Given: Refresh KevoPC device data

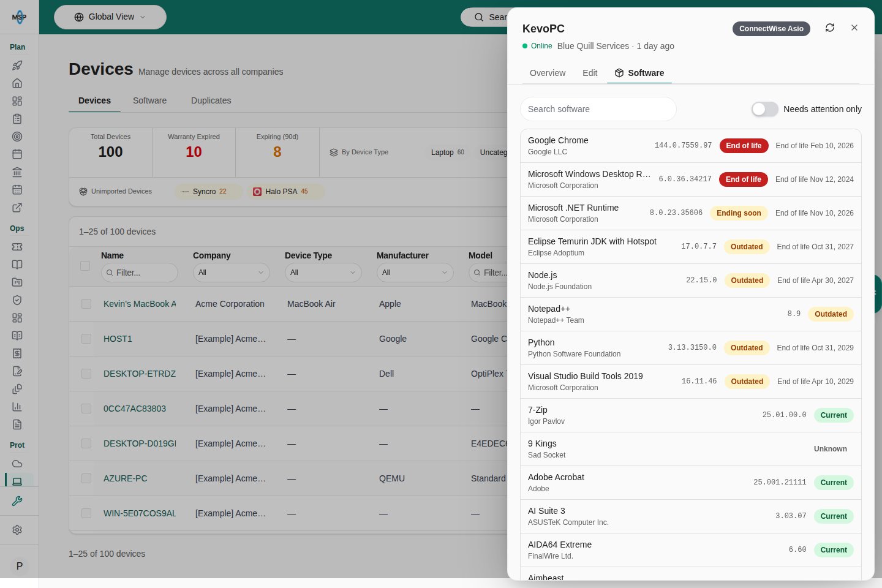Looking at the screenshot, I should click(830, 28).
